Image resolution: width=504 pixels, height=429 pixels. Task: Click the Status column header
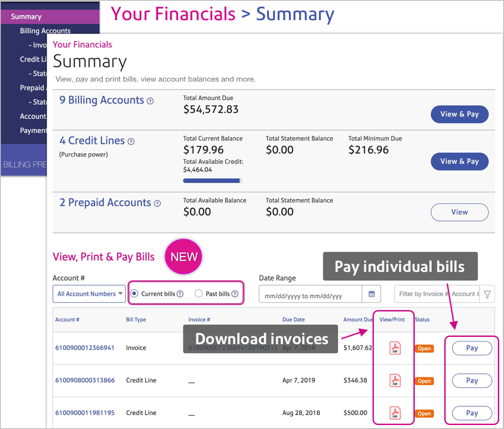[x=422, y=320]
